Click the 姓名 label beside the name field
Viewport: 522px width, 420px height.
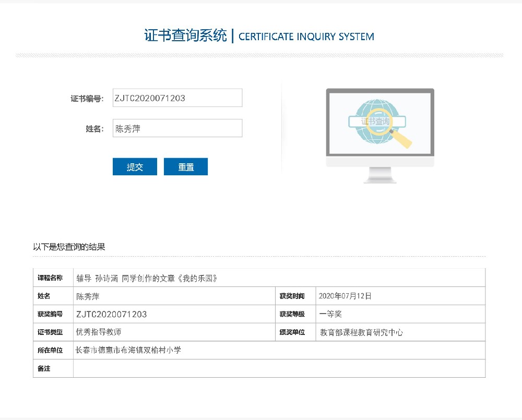[95, 129]
